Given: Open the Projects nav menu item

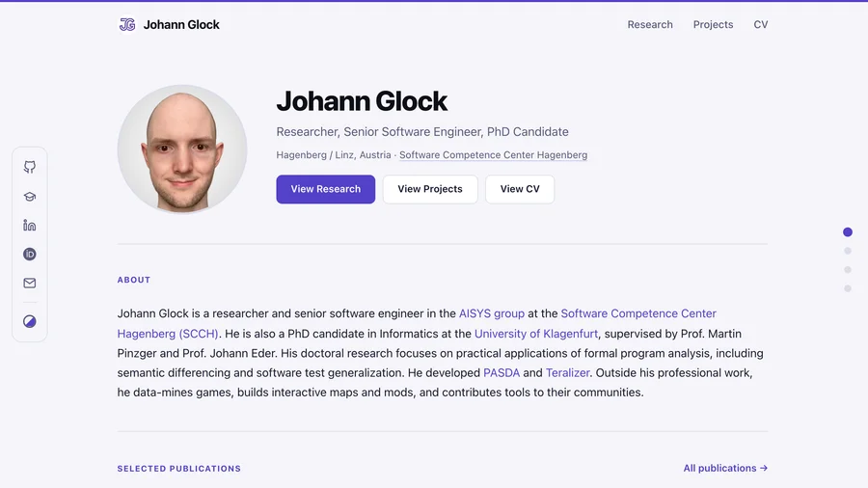Looking at the screenshot, I should click(x=713, y=24).
